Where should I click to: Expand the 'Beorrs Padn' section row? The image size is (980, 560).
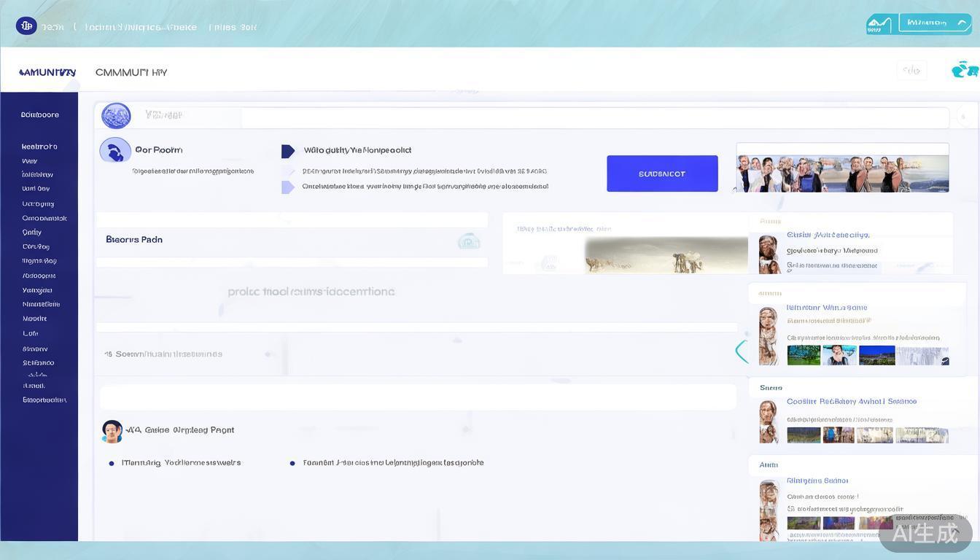(x=292, y=239)
